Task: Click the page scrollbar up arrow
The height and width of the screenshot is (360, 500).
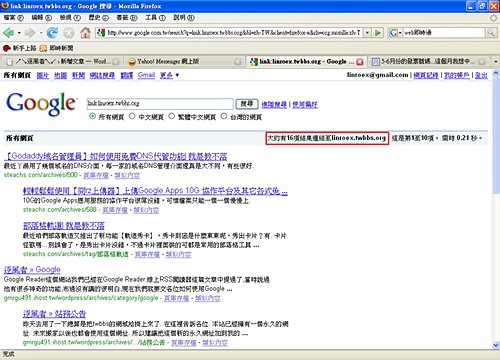Action: (496, 73)
